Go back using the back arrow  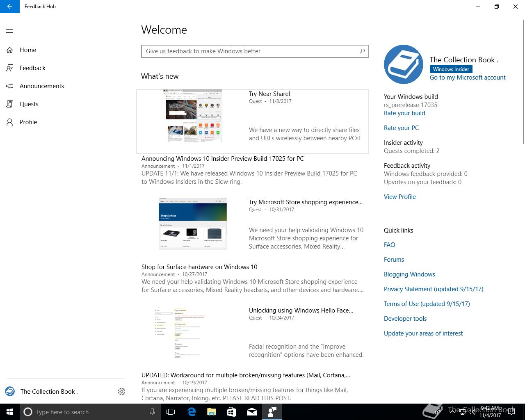coord(10,7)
